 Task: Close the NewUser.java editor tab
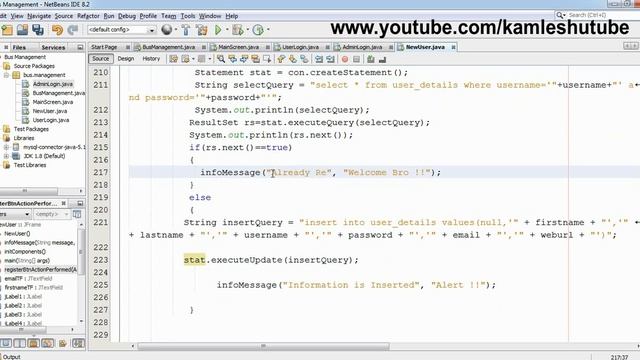[453, 47]
